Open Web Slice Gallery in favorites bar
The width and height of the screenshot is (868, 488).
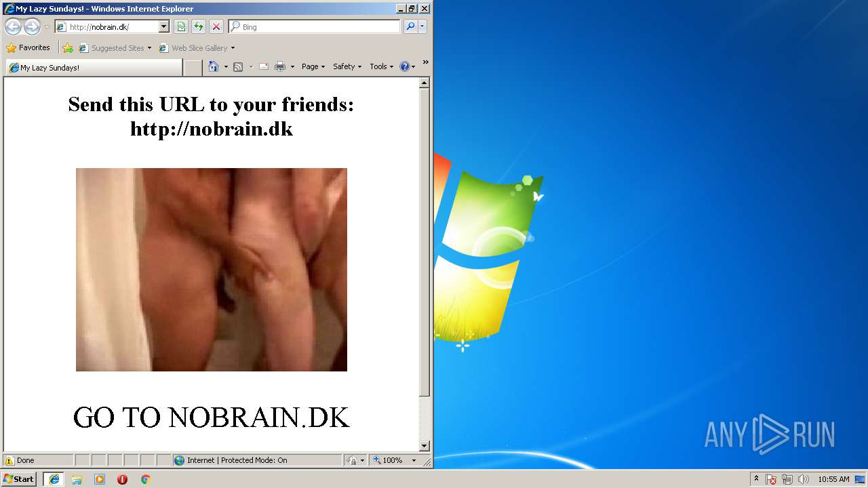[x=197, y=48]
